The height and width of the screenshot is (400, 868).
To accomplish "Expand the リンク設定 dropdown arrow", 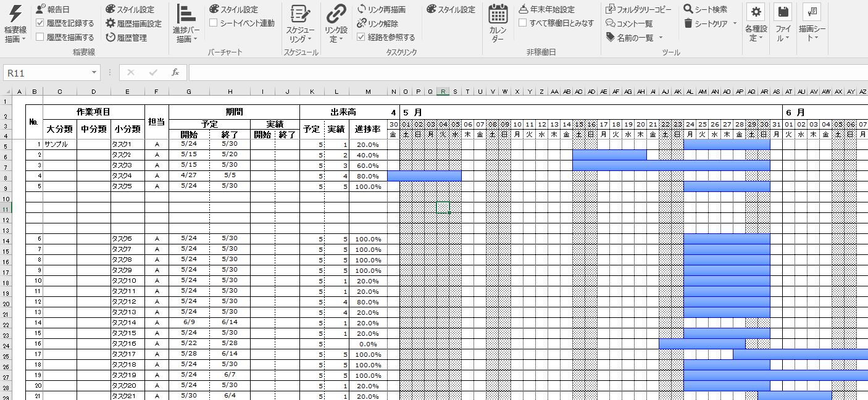I will coord(341,40).
